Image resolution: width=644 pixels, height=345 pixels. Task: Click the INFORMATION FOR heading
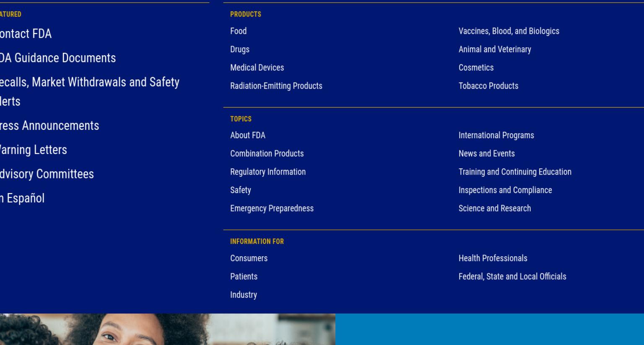point(257,242)
